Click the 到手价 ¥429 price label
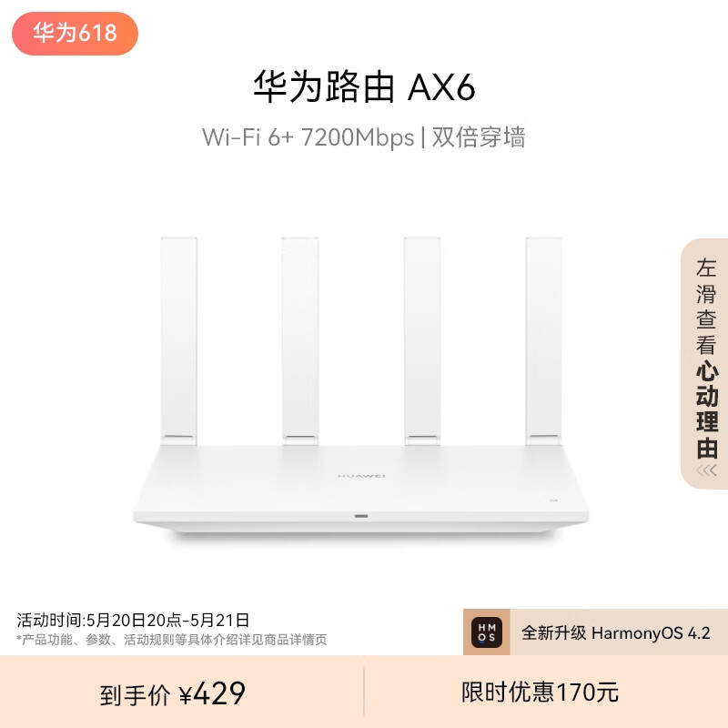 click(173, 694)
